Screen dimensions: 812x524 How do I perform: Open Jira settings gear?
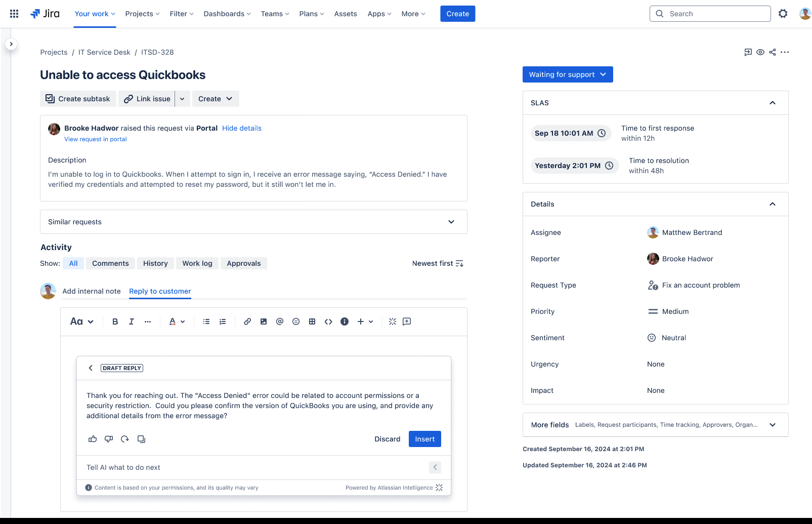tap(783, 14)
